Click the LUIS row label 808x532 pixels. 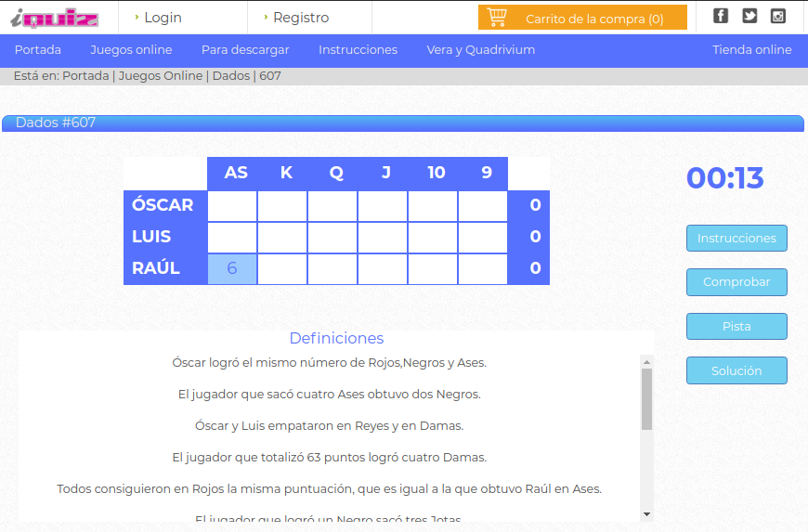point(151,237)
